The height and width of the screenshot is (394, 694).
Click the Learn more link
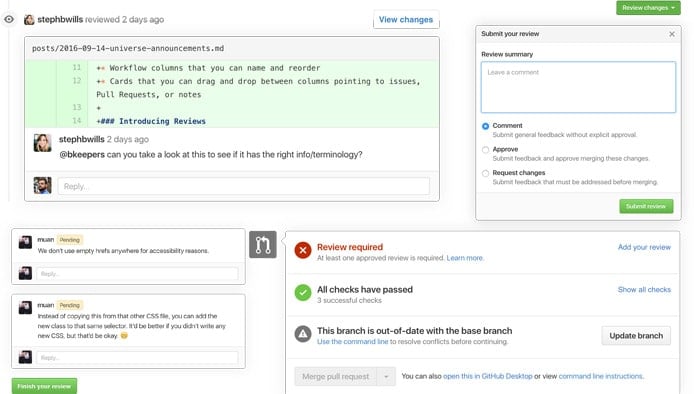click(x=465, y=258)
